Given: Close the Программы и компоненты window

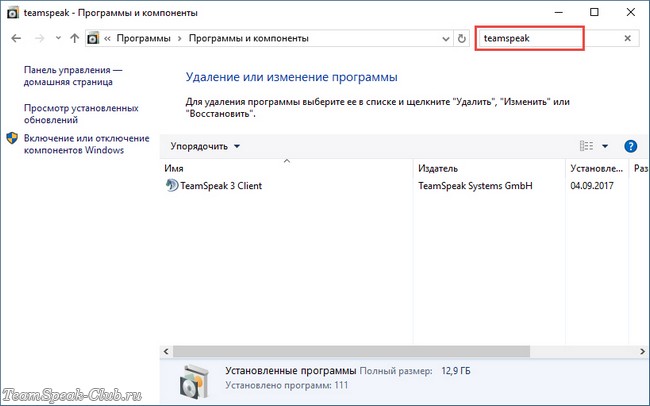Looking at the screenshot, I should 631,12.
